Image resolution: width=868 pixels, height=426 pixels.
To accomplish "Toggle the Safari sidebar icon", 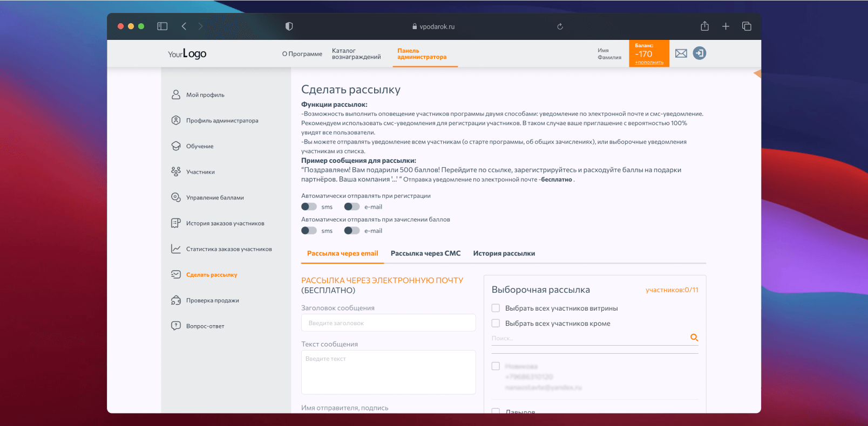I will click(x=162, y=26).
